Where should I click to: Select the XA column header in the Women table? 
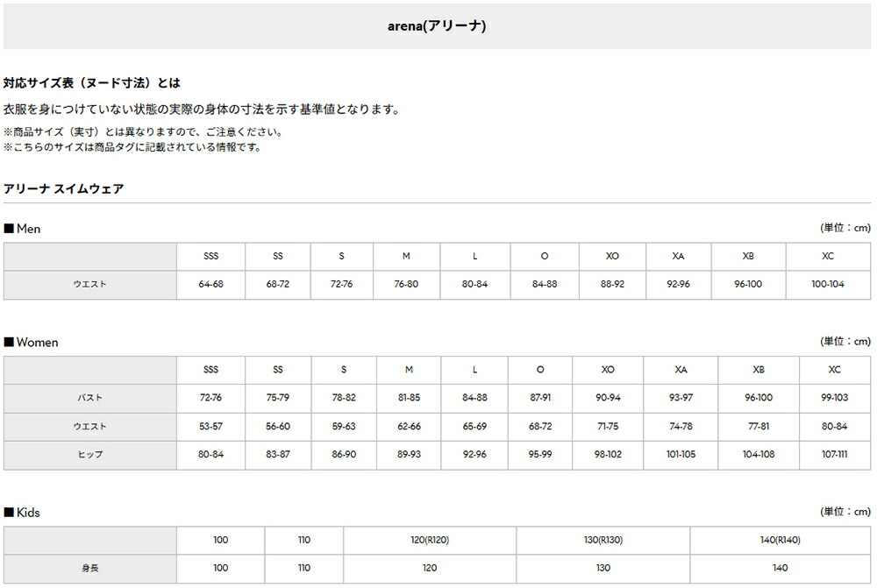coord(681,370)
